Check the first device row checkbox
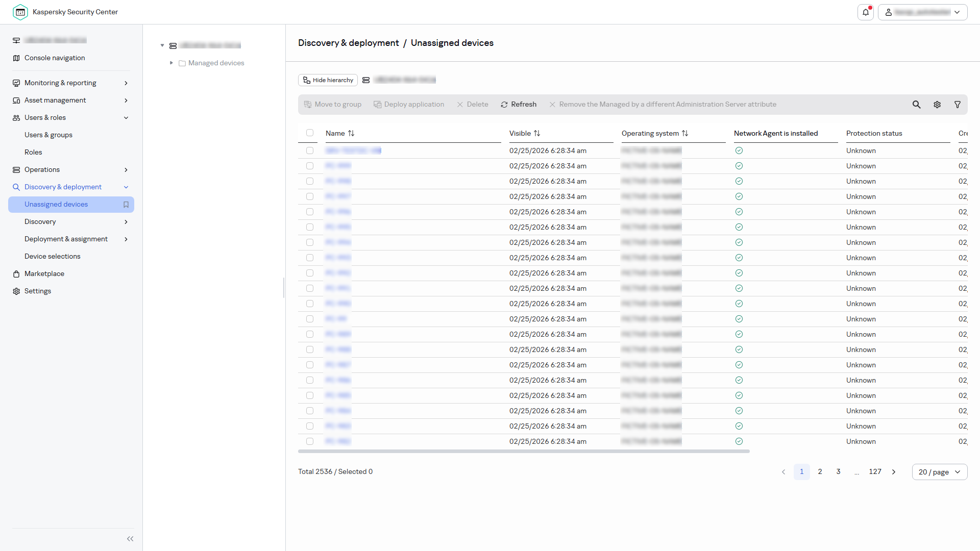Screen dimensions: 980x551 310,151
